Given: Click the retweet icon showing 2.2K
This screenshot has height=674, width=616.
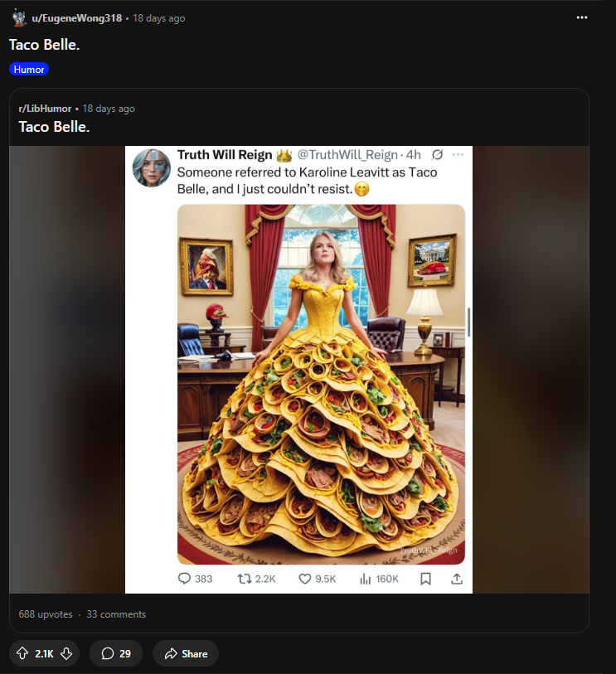Looking at the screenshot, I should click(244, 579).
